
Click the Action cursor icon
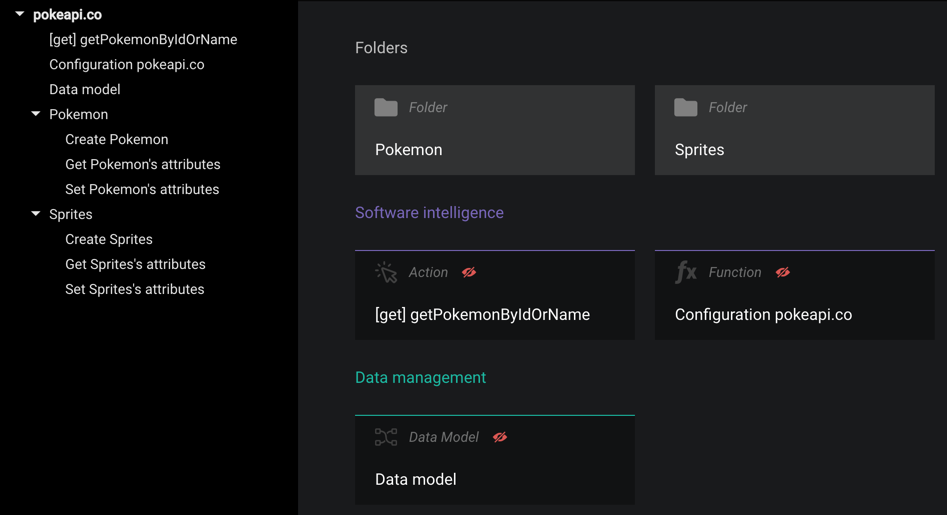[x=386, y=272]
